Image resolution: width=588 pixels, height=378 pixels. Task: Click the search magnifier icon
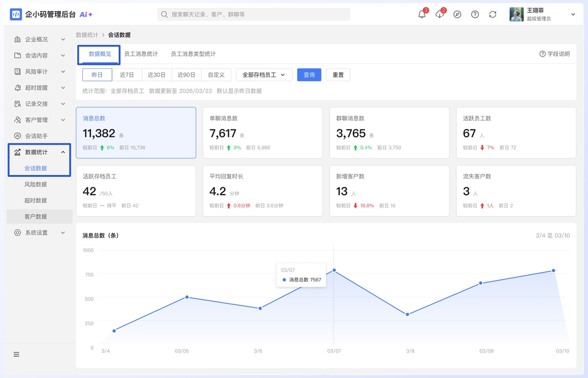coord(164,14)
